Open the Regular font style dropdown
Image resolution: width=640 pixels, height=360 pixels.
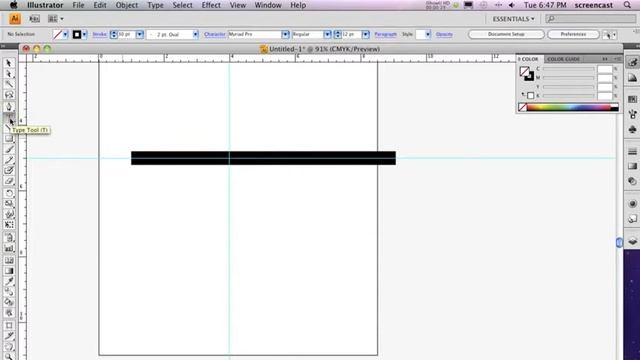point(327,35)
